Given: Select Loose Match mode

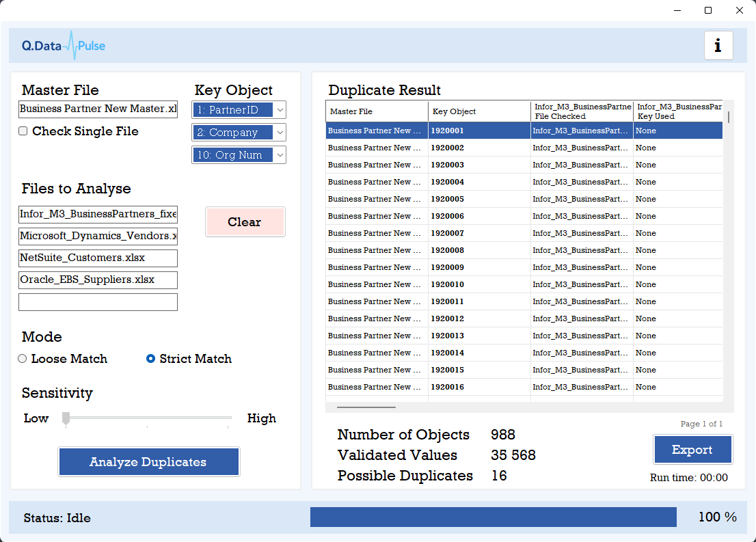Looking at the screenshot, I should (22, 359).
